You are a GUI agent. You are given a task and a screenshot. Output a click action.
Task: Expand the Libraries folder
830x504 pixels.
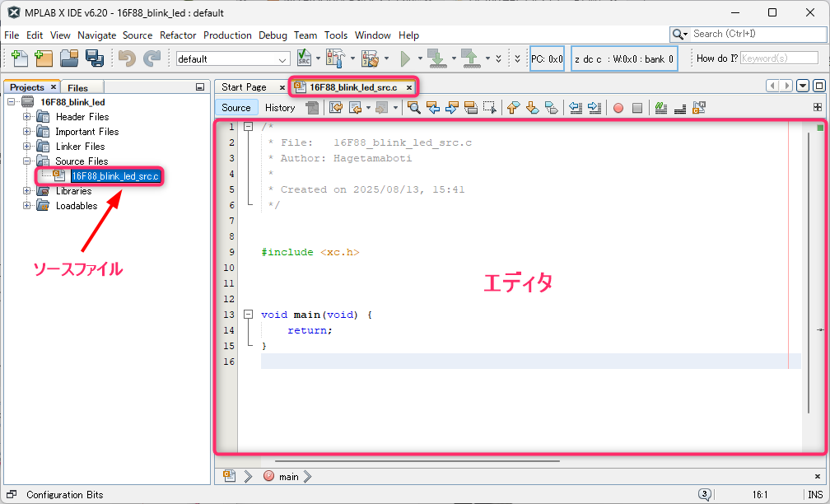click(x=26, y=190)
